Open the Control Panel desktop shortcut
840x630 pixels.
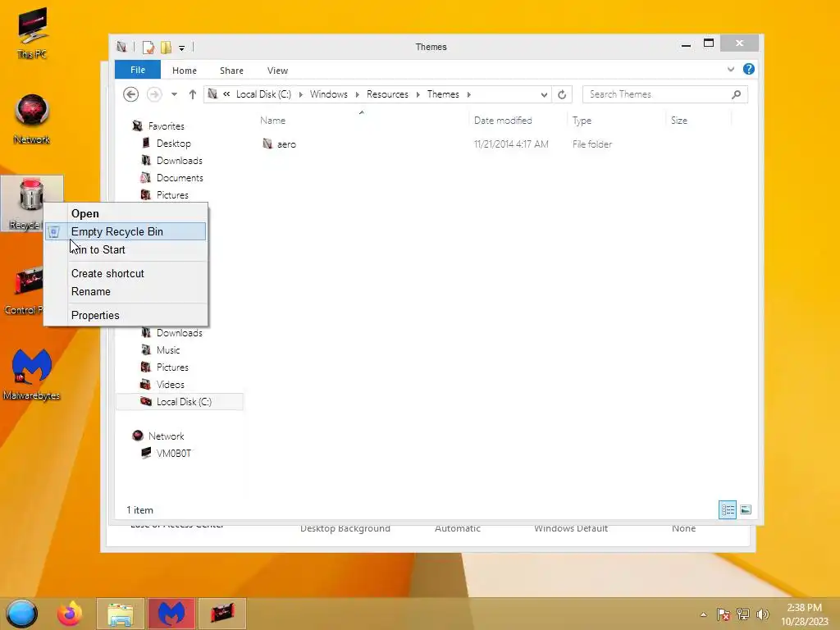[x=25, y=290]
